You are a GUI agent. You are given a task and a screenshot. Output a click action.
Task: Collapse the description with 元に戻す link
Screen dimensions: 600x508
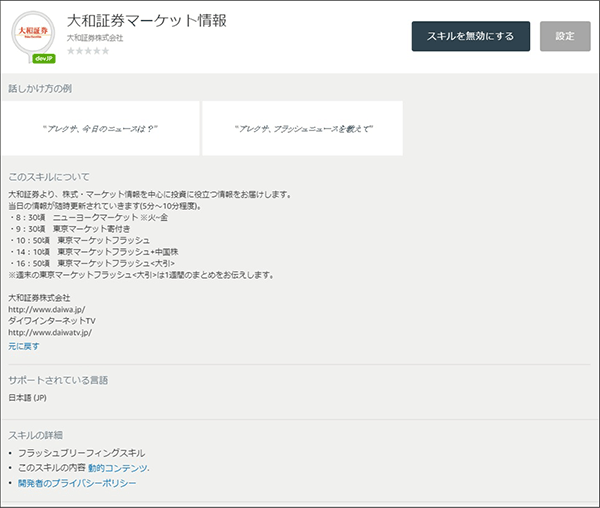24,346
